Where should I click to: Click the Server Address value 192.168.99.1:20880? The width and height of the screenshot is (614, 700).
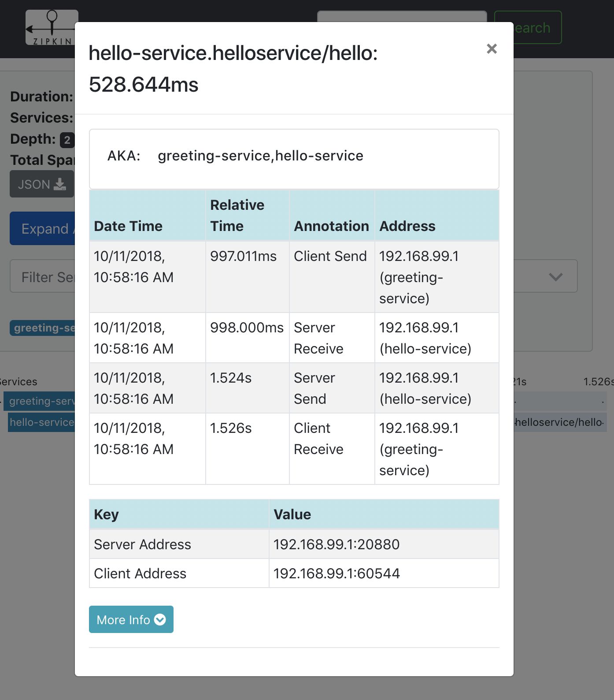(337, 544)
